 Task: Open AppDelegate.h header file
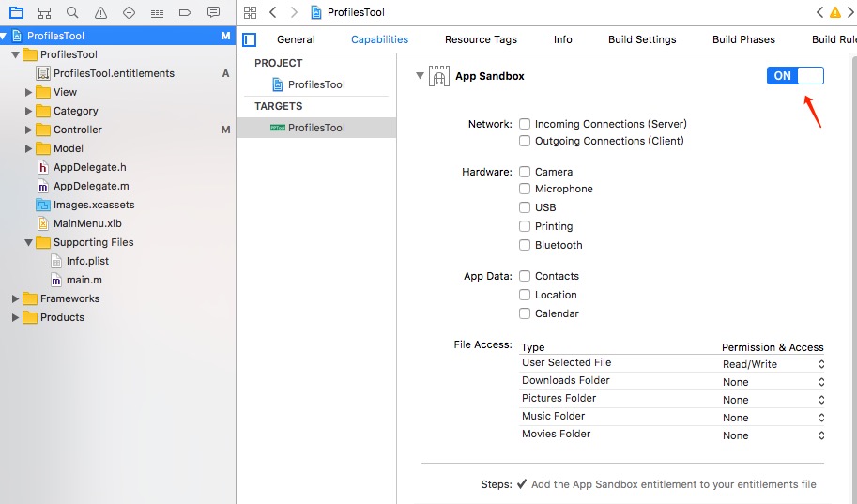coord(89,167)
